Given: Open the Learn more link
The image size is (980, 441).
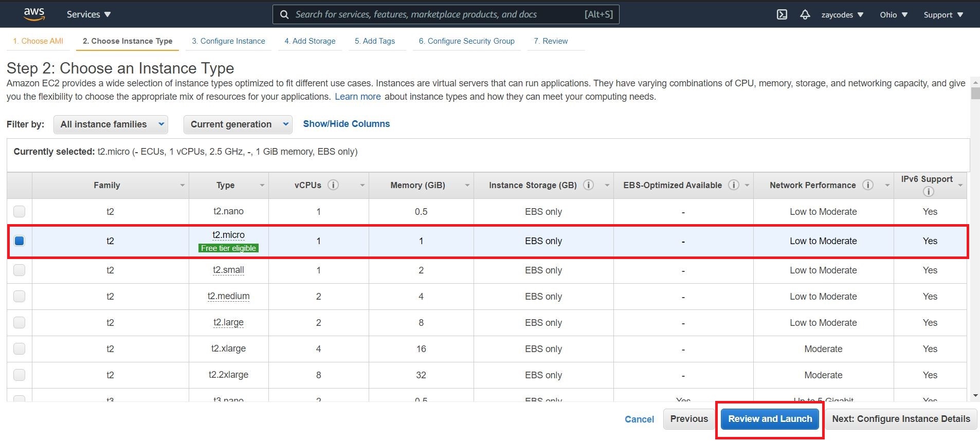Looking at the screenshot, I should pyautogui.click(x=358, y=97).
